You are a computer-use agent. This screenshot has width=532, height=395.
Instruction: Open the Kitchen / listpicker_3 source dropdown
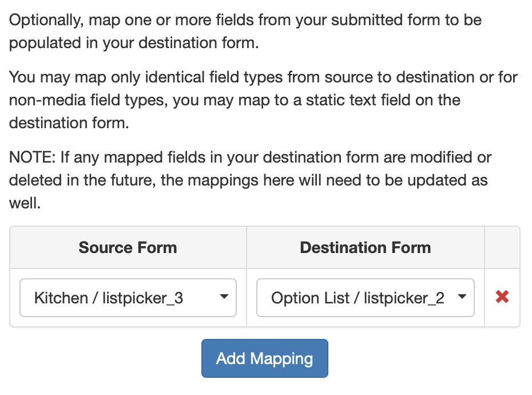point(128,298)
